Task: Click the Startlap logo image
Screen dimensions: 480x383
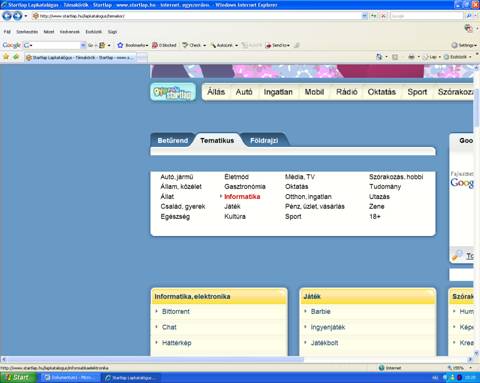Action: coord(173,92)
